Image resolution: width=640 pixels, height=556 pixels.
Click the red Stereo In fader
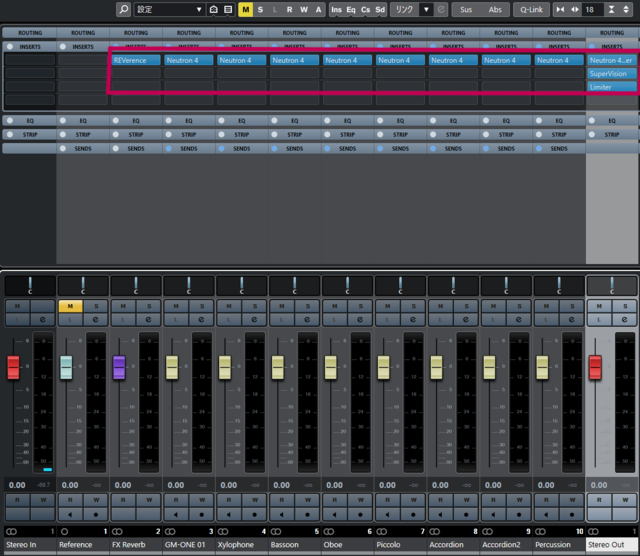(x=13, y=367)
